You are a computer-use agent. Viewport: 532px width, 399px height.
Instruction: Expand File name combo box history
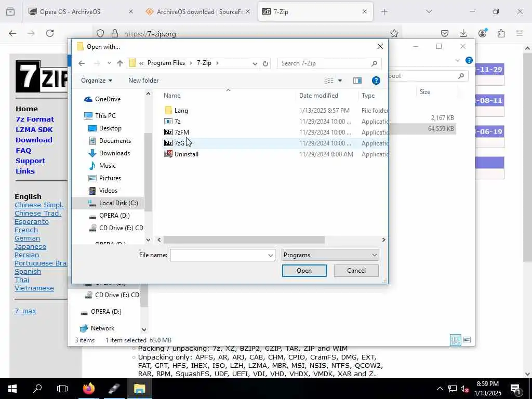coord(270,255)
